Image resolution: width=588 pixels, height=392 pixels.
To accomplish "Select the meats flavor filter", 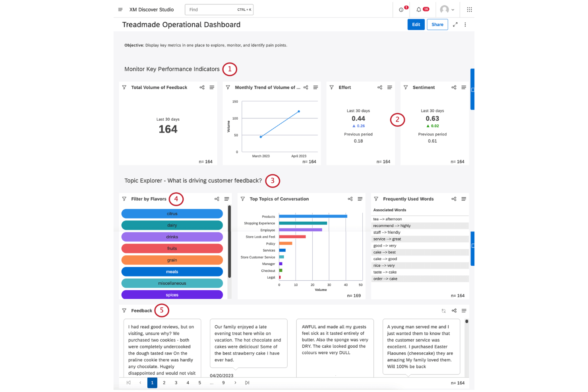I will 172,272.
